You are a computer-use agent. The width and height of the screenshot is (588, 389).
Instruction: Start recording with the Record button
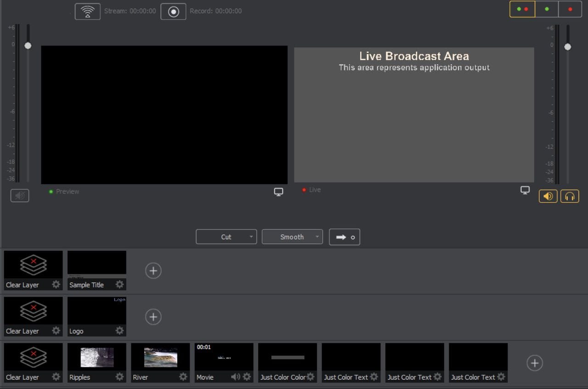(173, 11)
